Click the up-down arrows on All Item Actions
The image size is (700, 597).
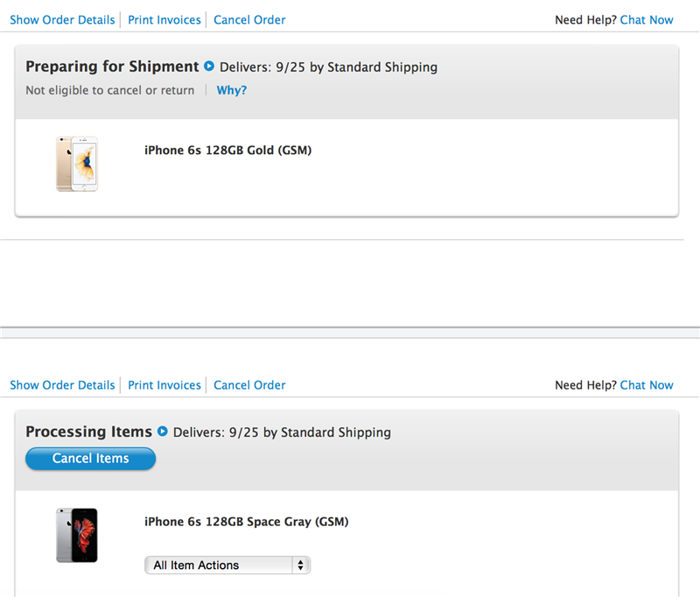[300, 565]
